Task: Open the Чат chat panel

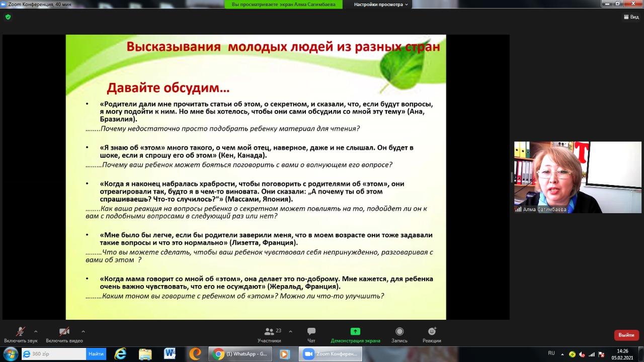Action: pos(311,334)
